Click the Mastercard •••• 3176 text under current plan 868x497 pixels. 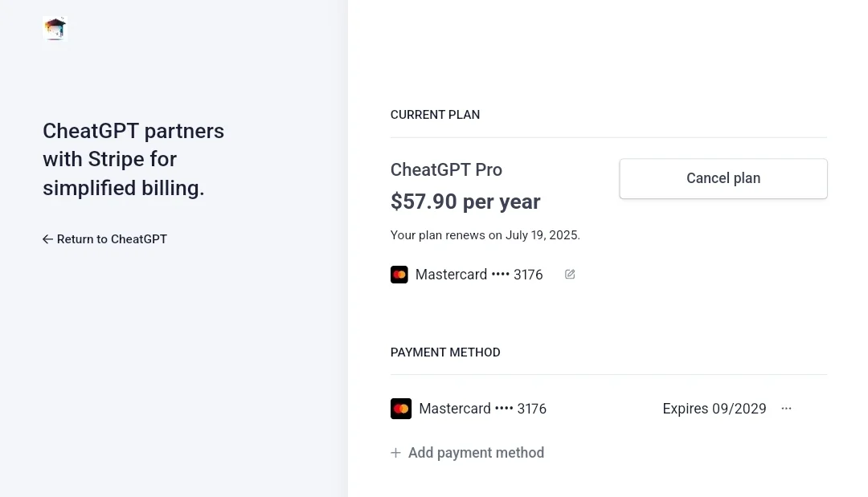[x=479, y=275]
